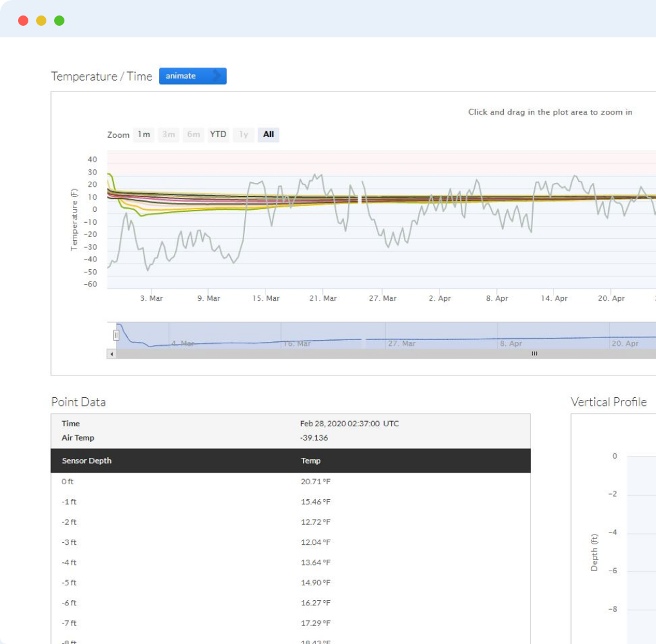Select the '-4 ft' sensor depth row

(x=291, y=562)
